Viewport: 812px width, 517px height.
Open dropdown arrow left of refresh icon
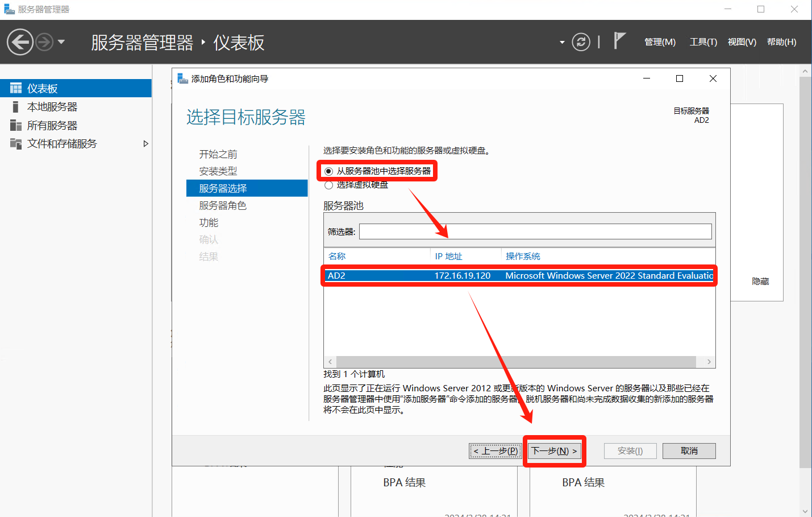(x=562, y=42)
